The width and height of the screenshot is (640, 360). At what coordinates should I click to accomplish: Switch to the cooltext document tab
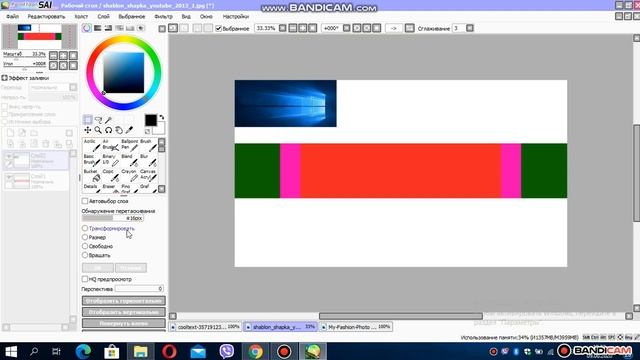click(205, 327)
